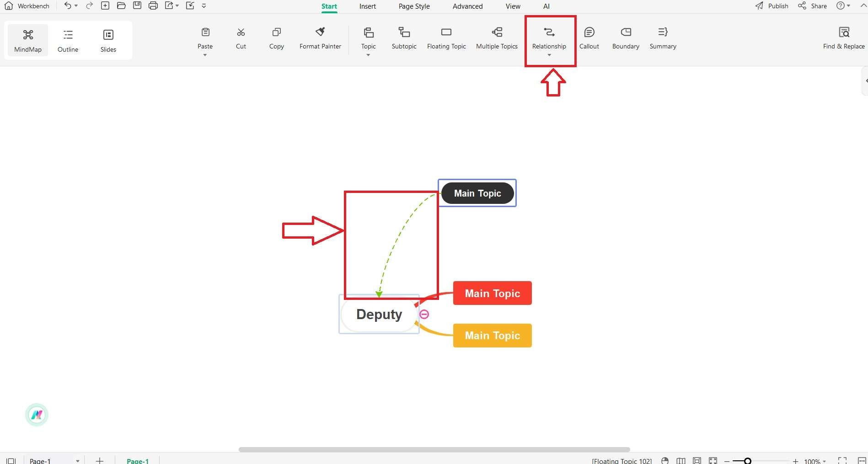The height and width of the screenshot is (464, 868).
Task: Create a new file with plus icon
Action: pyautogui.click(x=105, y=5)
